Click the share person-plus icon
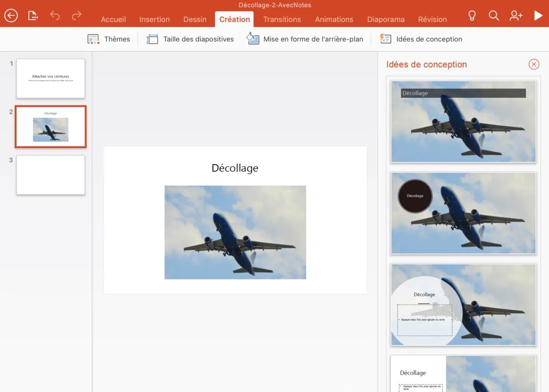This screenshot has height=392, width=549. 516,15
